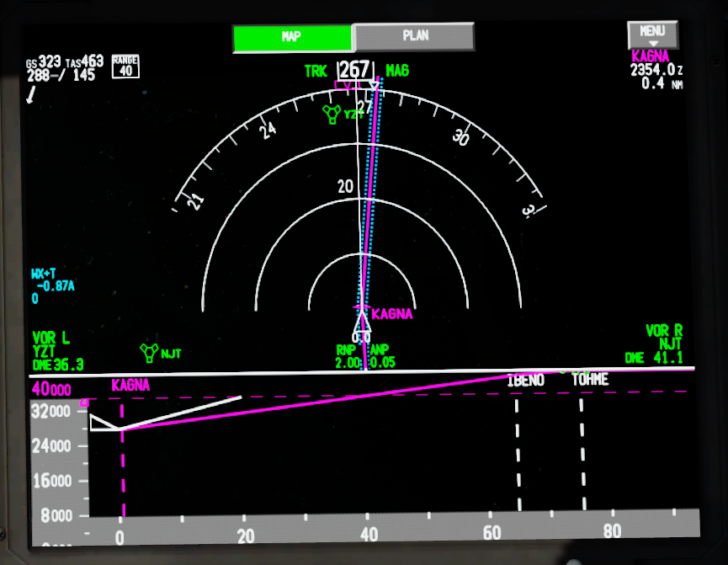This screenshot has width=728, height=565.
Task: Click the VOR R label
Action: click(x=664, y=331)
